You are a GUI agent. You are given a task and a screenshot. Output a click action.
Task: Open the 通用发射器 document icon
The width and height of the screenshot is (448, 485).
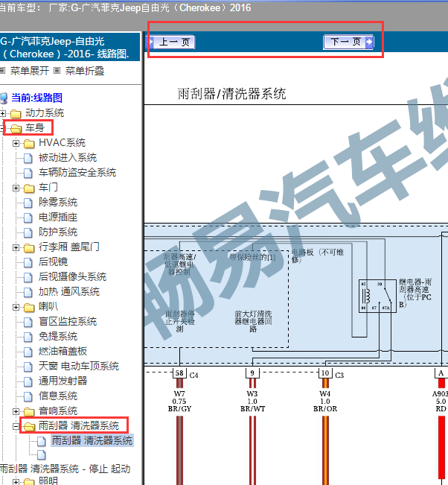click(x=28, y=381)
